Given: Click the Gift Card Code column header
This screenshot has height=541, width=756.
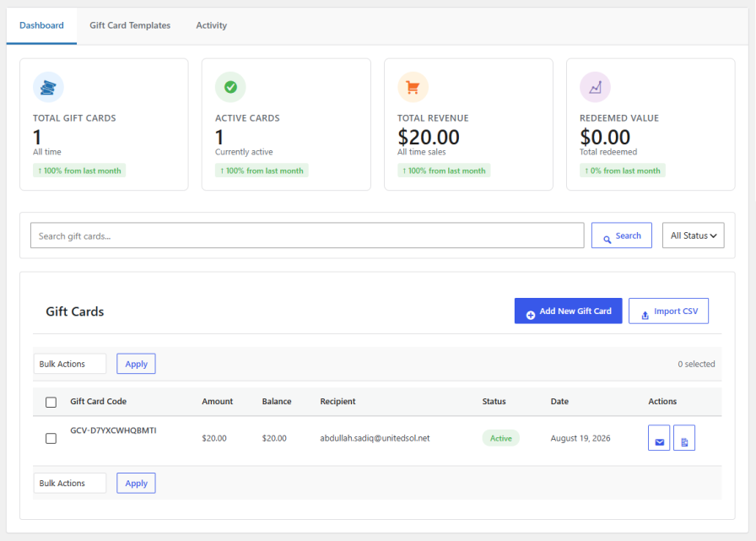Looking at the screenshot, I should click(x=99, y=402).
